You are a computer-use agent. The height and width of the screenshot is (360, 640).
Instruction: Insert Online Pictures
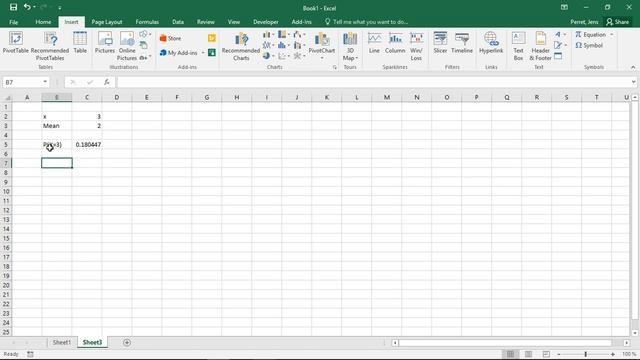(x=127, y=46)
